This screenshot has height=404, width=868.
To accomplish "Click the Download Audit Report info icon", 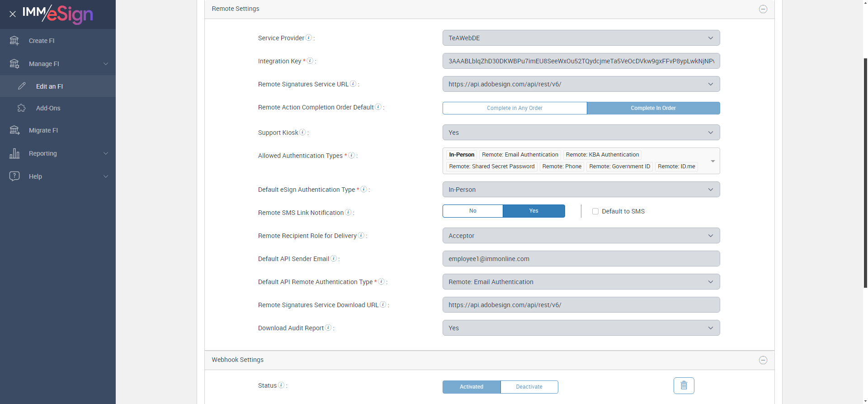I will (328, 328).
